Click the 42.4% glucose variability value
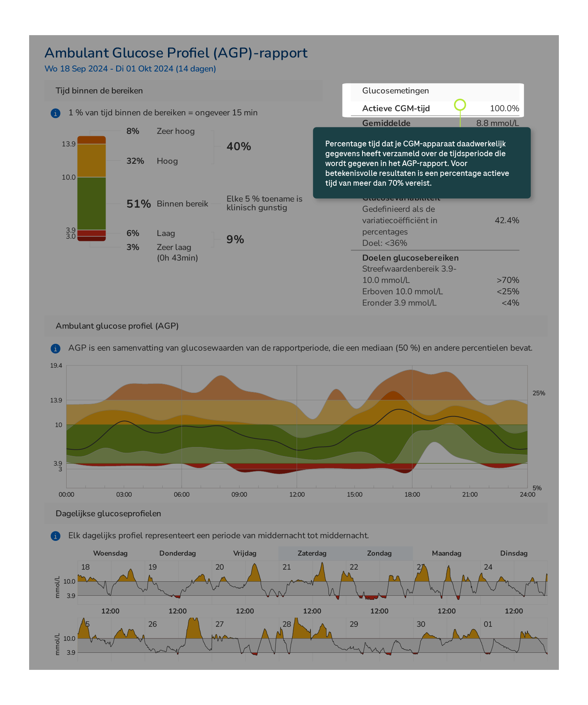588x705 pixels. pos(507,221)
